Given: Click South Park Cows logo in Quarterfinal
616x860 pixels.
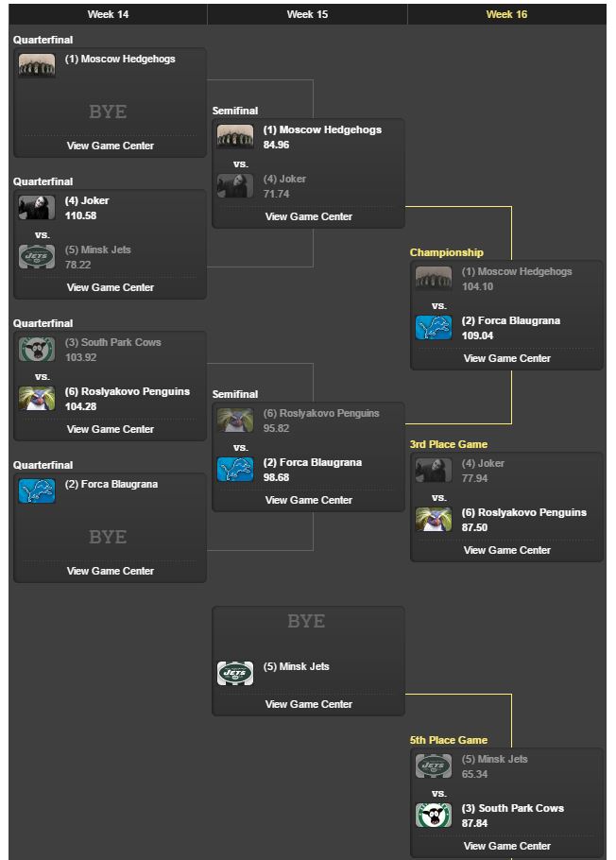Looking at the screenshot, I should [37, 349].
